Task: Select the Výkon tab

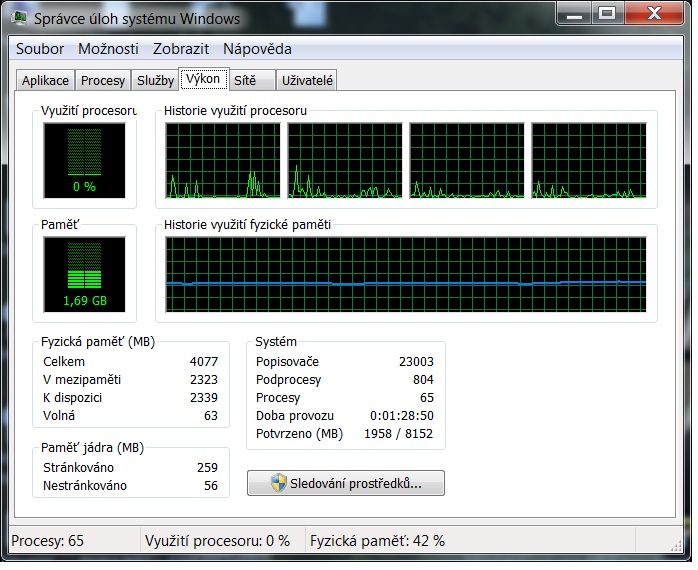Action: click(x=203, y=79)
